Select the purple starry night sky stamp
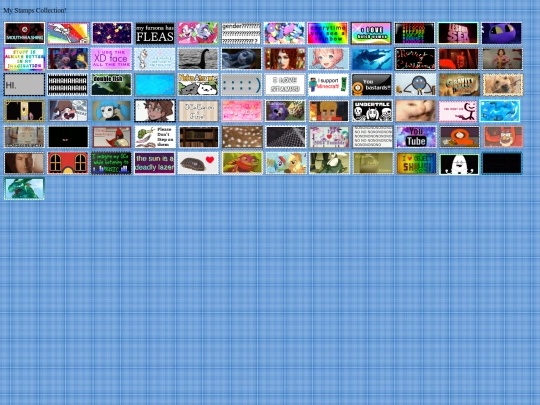540x405 pixels. (x=112, y=33)
